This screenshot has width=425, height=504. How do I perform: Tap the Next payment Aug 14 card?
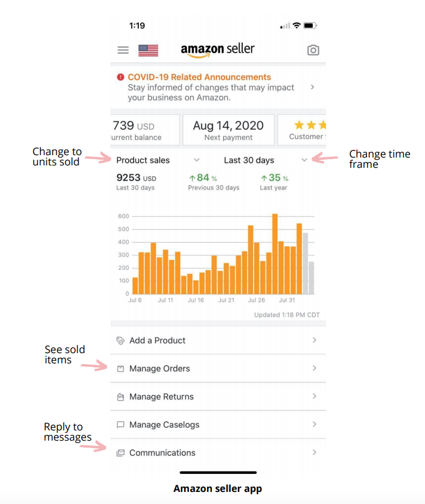[228, 130]
